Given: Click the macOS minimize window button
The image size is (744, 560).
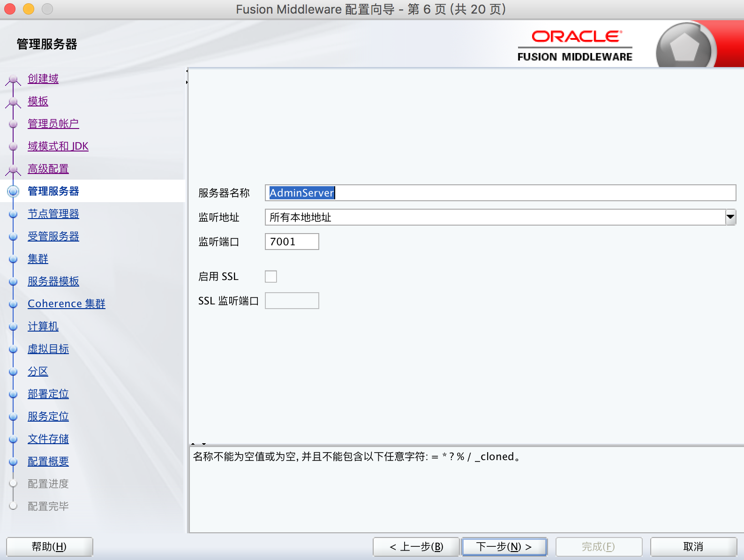Looking at the screenshot, I should [x=29, y=9].
